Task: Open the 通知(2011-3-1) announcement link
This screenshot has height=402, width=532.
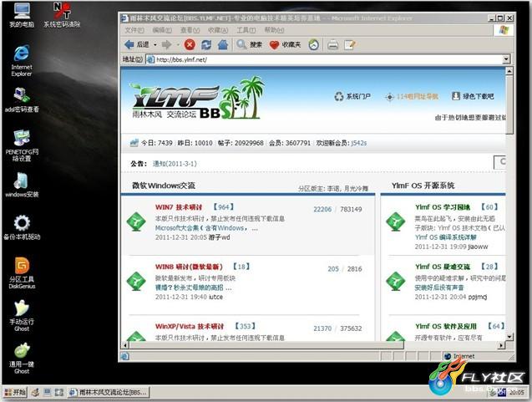Action: click(175, 164)
